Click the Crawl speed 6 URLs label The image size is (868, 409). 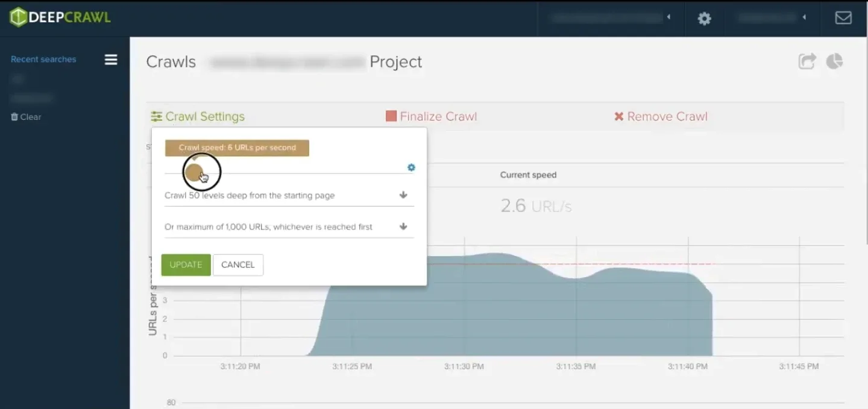click(x=237, y=148)
